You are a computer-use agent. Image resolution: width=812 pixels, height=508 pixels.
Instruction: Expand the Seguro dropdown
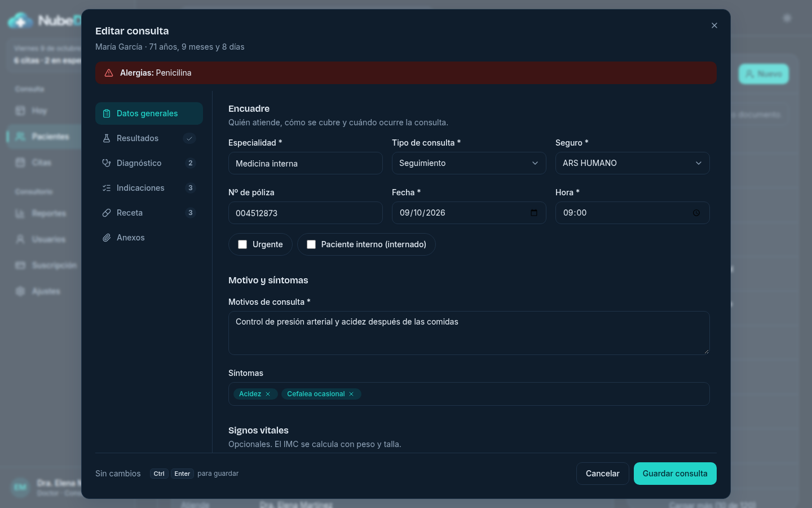pyautogui.click(x=633, y=163)
